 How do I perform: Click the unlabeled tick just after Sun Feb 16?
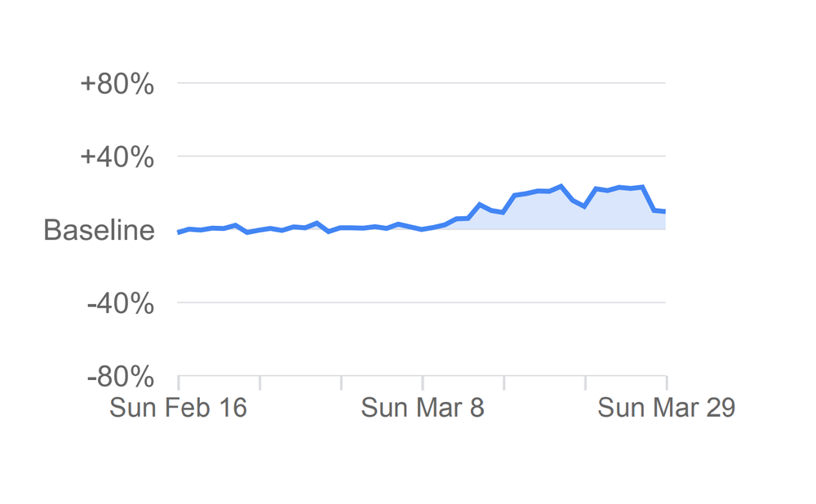point(259,382)
